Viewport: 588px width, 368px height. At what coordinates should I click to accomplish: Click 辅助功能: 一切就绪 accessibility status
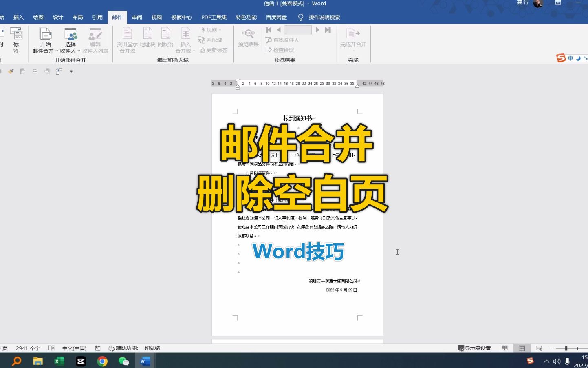click(134, 348)
